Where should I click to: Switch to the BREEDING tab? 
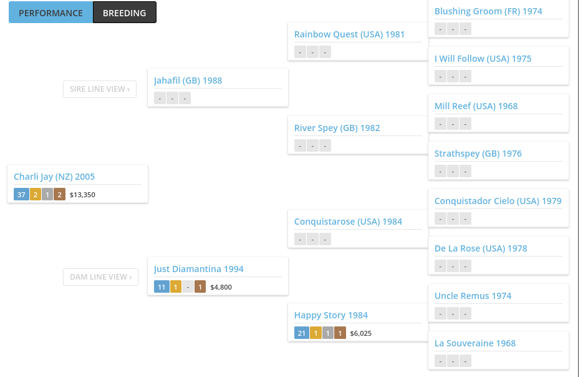point(125,12)
